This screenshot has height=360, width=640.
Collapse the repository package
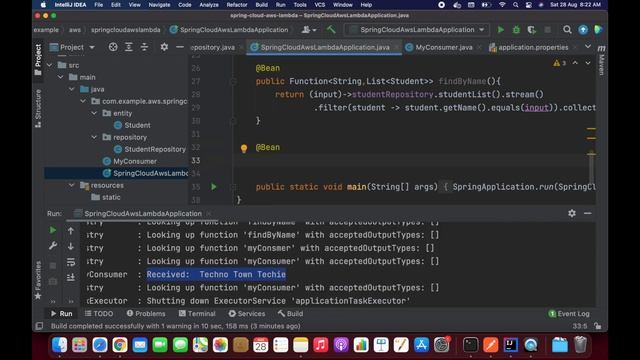[94, 137]
